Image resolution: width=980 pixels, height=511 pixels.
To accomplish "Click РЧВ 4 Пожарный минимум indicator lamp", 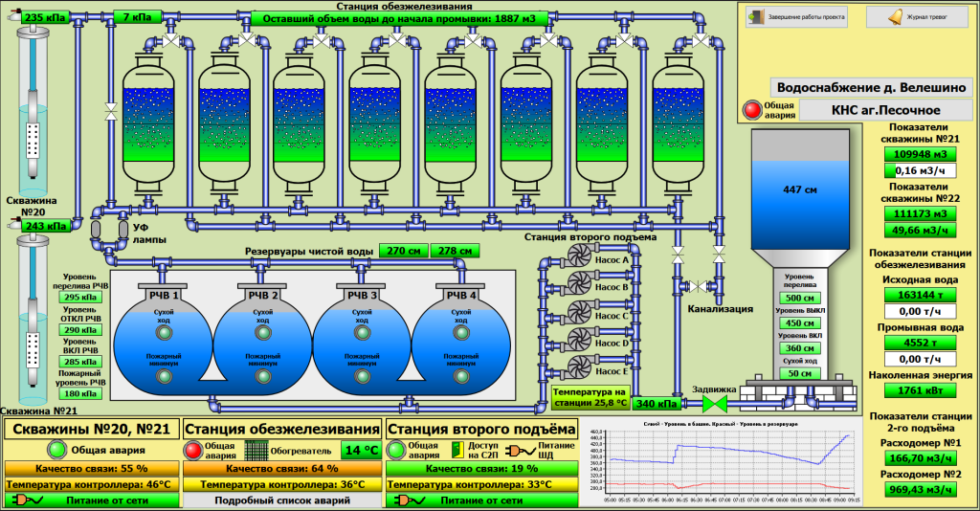I will point(461,377).
